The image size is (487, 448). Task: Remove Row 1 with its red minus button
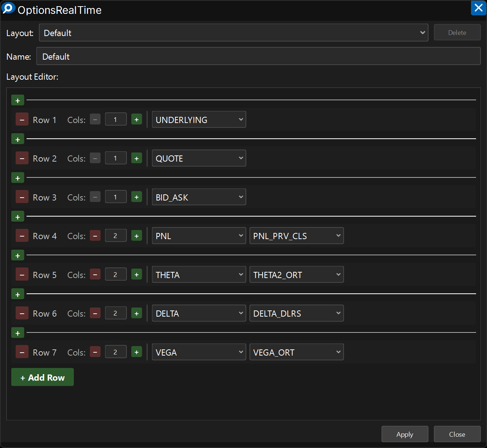click(x=22, y=119)
